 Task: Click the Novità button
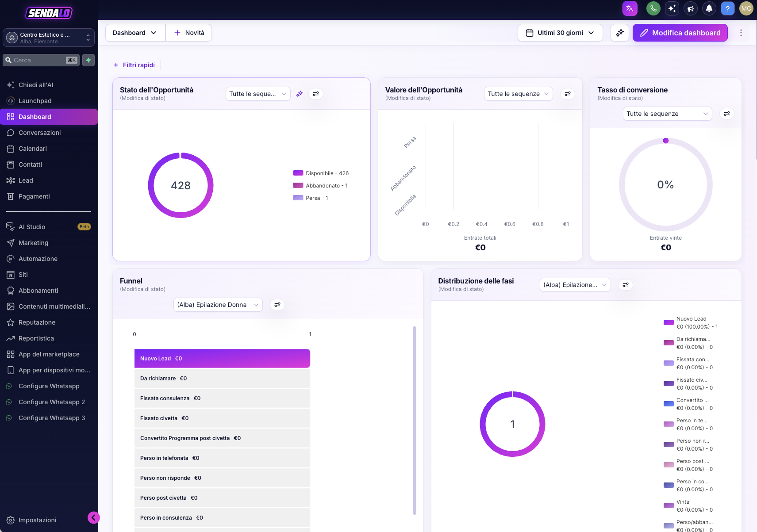pyautogui.click(x=189, y=33)
